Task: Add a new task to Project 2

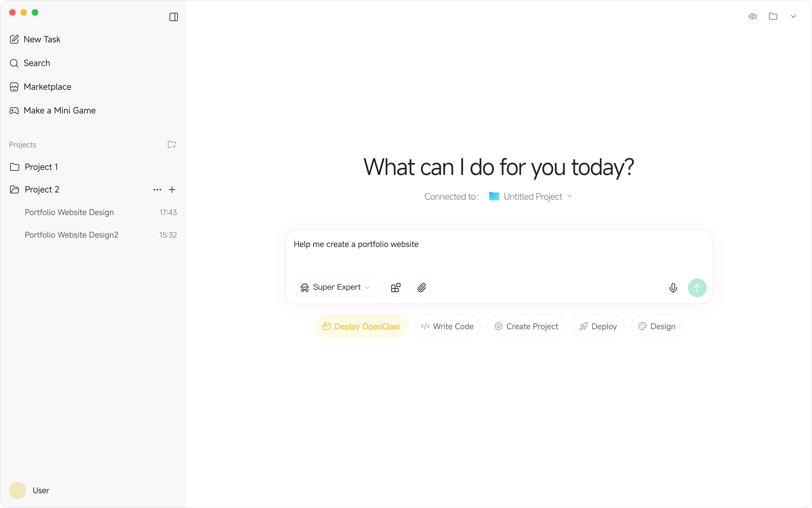Action: [172, 189]
